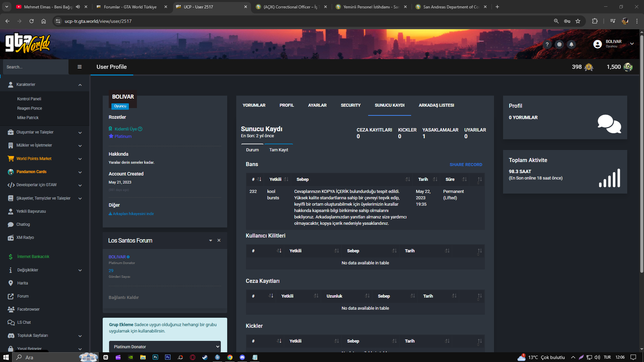
Task: Open the BOLIVAR forum profile link
Action: tap(117, 257)
